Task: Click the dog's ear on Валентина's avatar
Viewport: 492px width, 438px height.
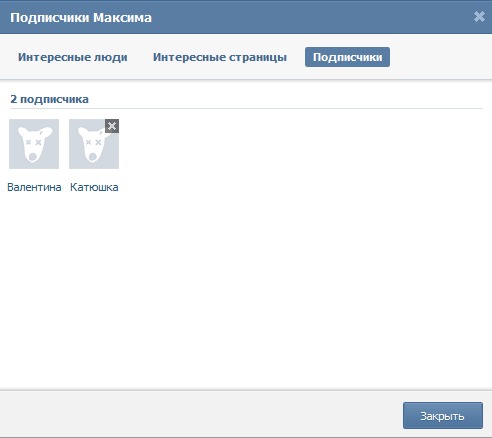Action: pos(47,132)
